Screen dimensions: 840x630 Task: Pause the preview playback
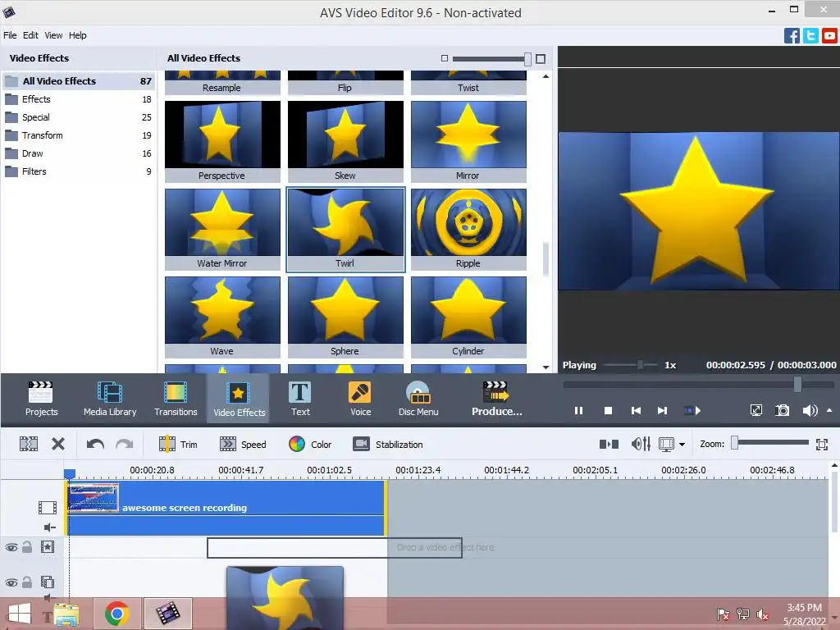578,411
